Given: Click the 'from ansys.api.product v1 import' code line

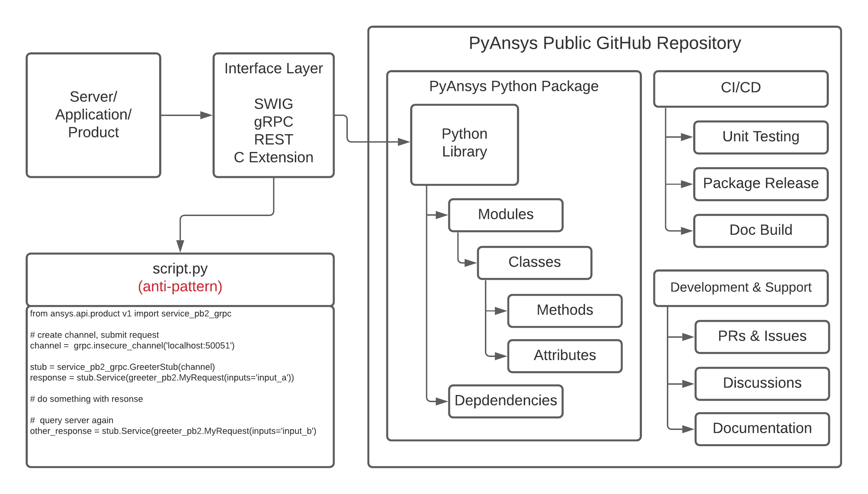Looking at the screenshot, I should coord(131,314).
